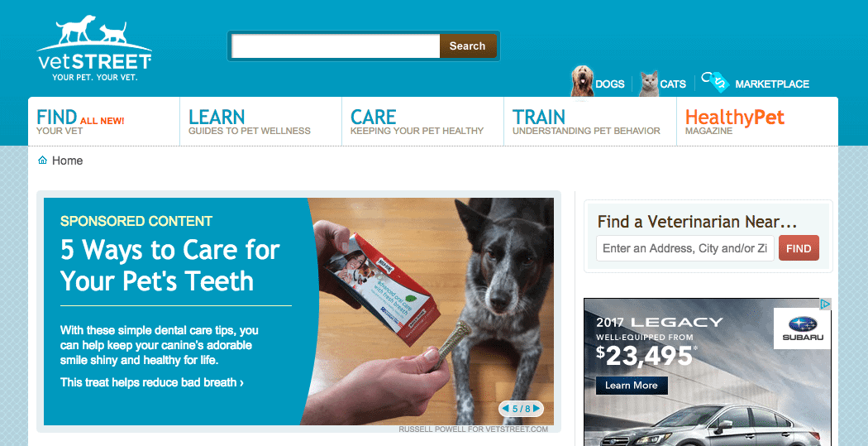Go to previous slide in carousel
Screen dimensions: 868x446
tap(505, 409)
